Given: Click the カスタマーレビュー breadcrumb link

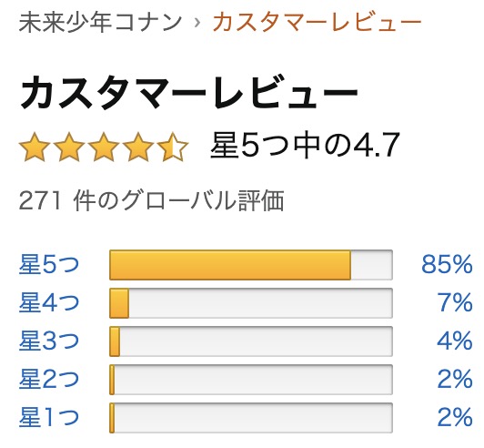Looking at the screenshot, I should 317,22.
